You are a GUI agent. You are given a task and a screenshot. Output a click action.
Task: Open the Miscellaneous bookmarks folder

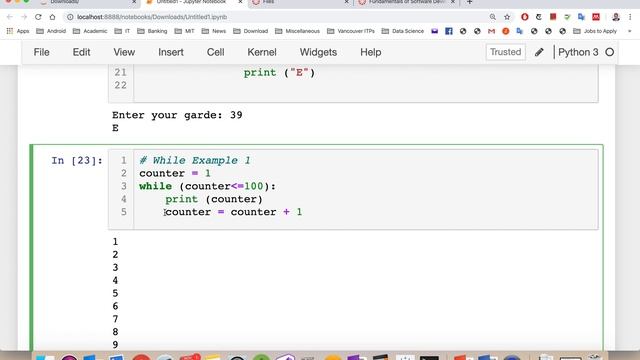pos(298,31)
